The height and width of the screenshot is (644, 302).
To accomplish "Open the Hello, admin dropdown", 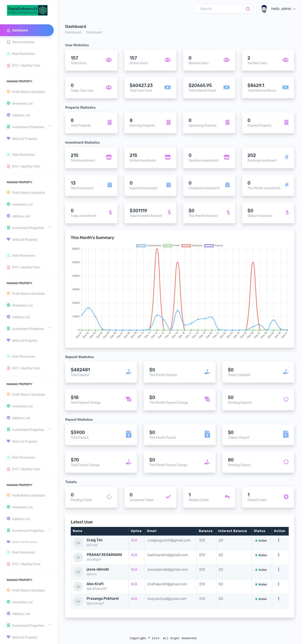I will (283, 9).
